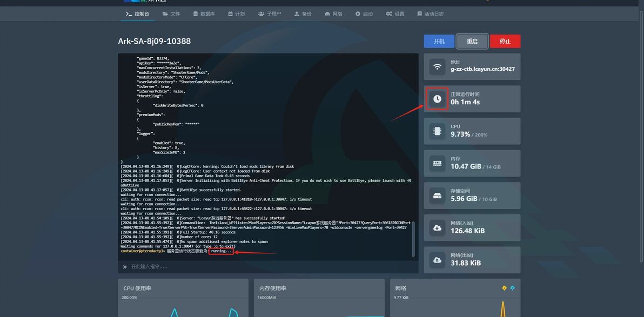Click the yellow icon in the 网络 chart header
The image size is (644, 317).
pos(505,288)
